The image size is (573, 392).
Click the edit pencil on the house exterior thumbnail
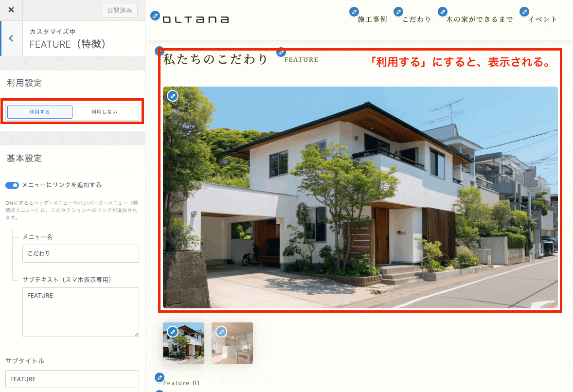173,332
